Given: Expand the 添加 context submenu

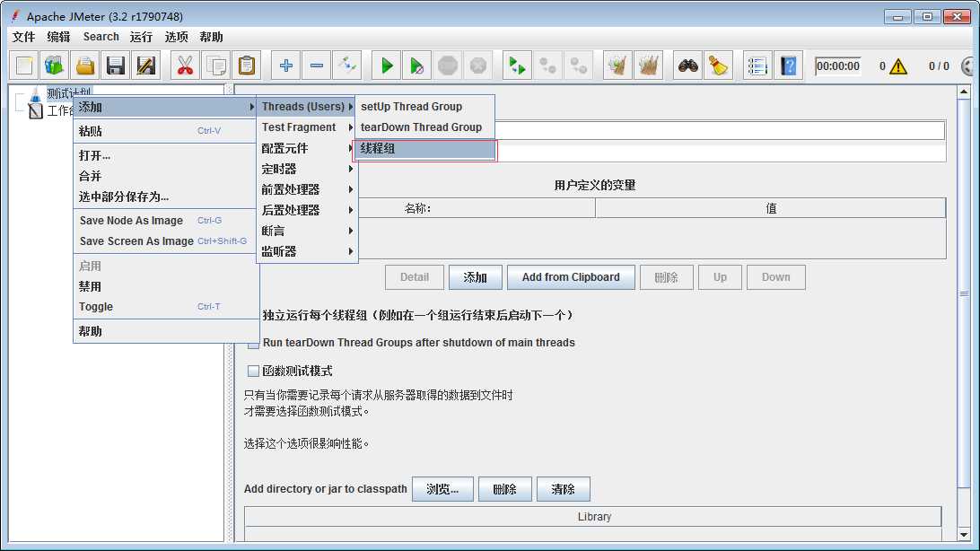Looking at the screenshot, I should point(166,107).
